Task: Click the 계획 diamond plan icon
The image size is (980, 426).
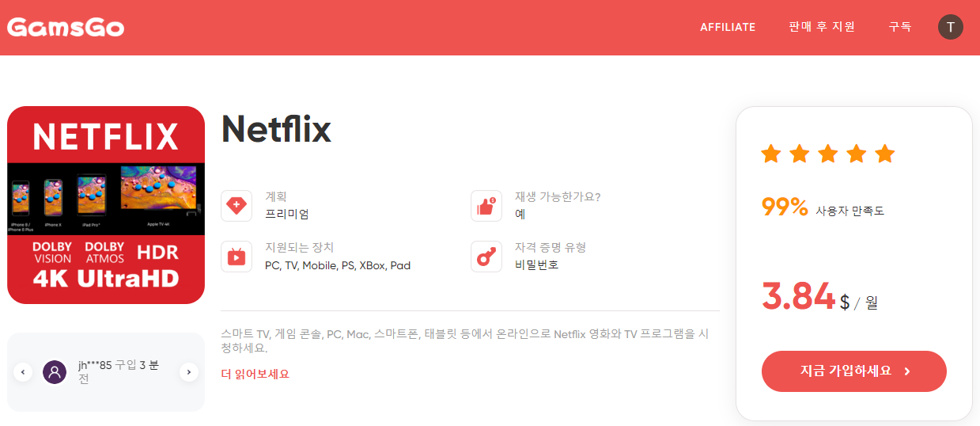Action: tap(236, 206)
